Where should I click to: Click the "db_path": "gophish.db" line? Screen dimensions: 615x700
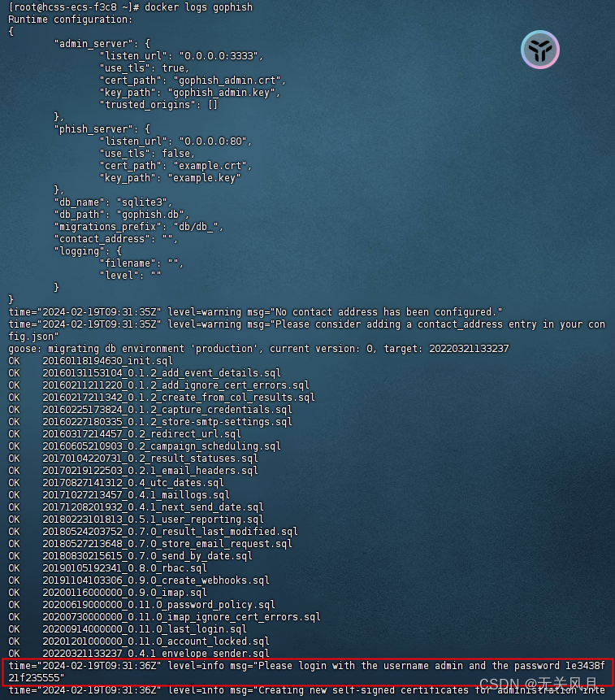[x=121, y=215]
